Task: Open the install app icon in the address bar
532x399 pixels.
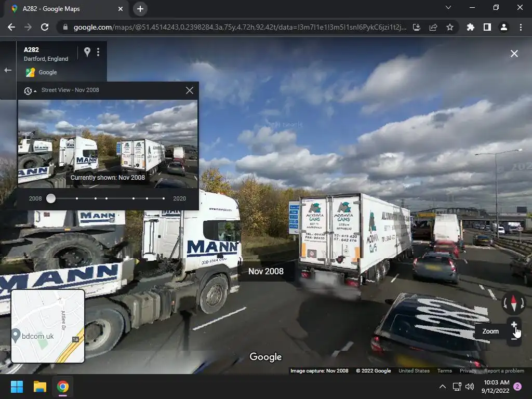Action: click(x=417, y=27)
